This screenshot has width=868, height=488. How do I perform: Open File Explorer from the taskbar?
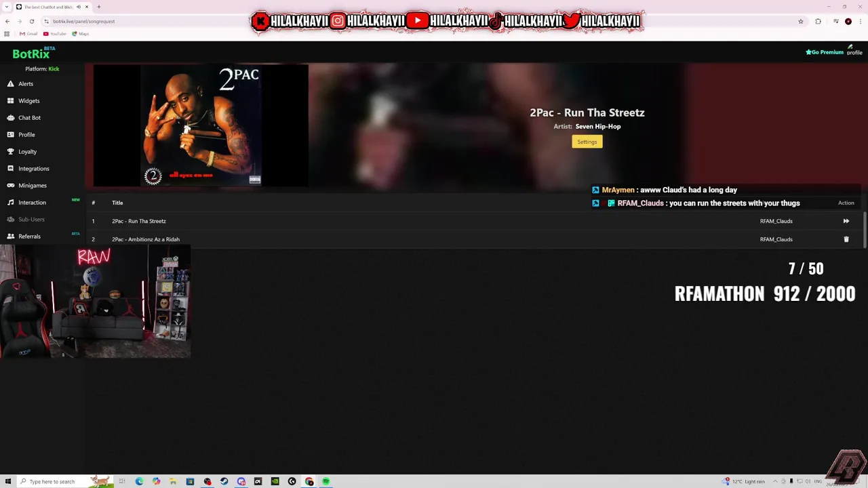[x=173, y=481]
